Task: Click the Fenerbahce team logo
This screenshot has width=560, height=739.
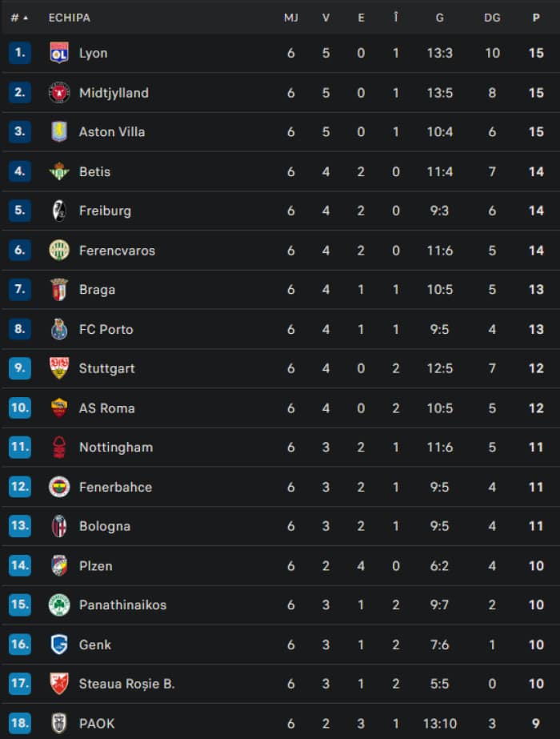Action: [x=59, y=487]
